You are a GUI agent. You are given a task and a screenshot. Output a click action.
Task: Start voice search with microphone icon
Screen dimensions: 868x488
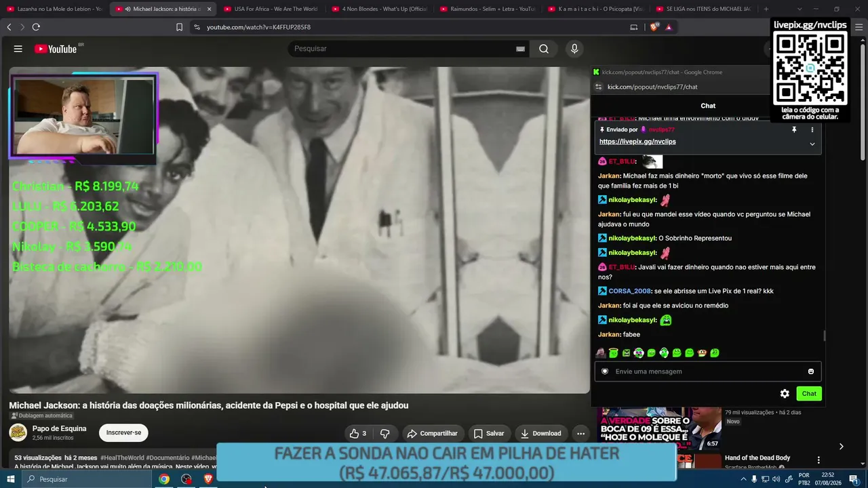pos(574,49)
